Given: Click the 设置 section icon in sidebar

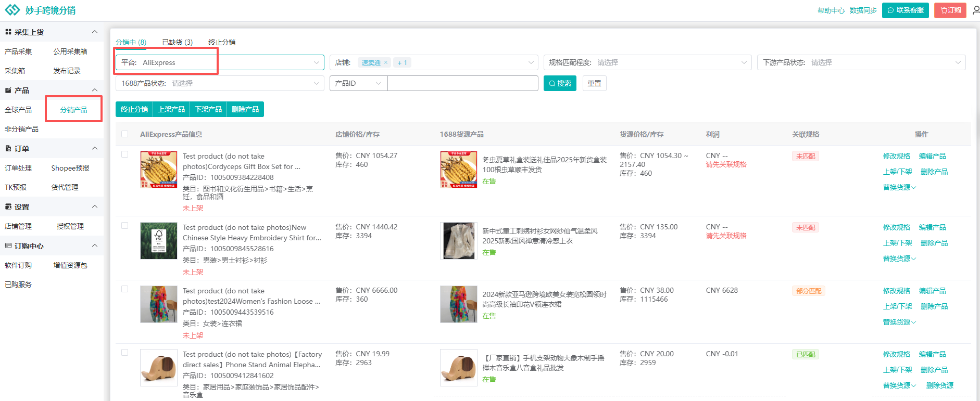Looking at the screenshot, I should tap(8, 207).
